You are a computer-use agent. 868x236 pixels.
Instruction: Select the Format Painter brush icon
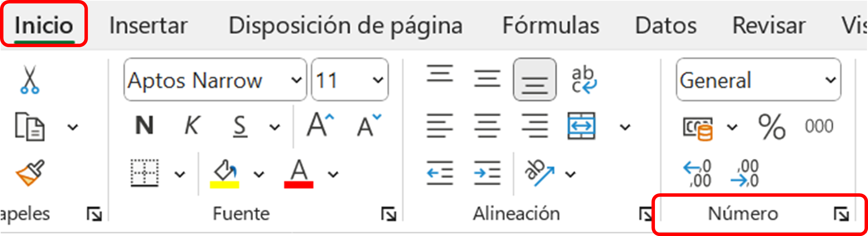(x=30, y=173)
